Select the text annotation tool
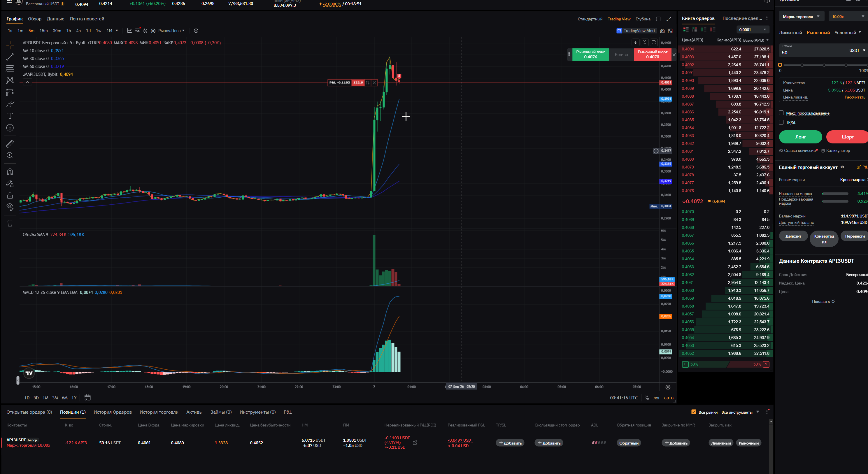The height and width of the screenshot is (474, 868). [x=10, y=116]
